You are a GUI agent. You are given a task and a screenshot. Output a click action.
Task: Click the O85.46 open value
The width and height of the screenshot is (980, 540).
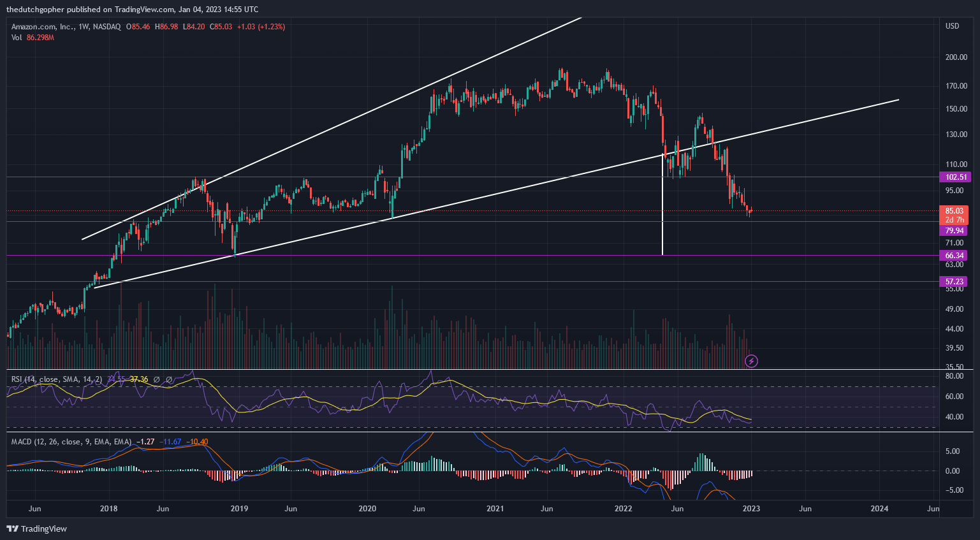pyautogui.click(x=138, y=27)
